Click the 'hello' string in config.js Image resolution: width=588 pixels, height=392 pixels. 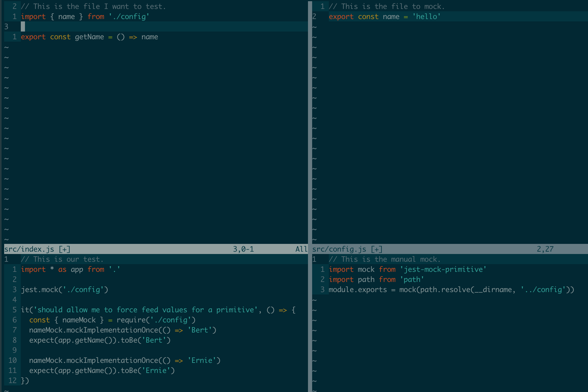coord(426,16)
